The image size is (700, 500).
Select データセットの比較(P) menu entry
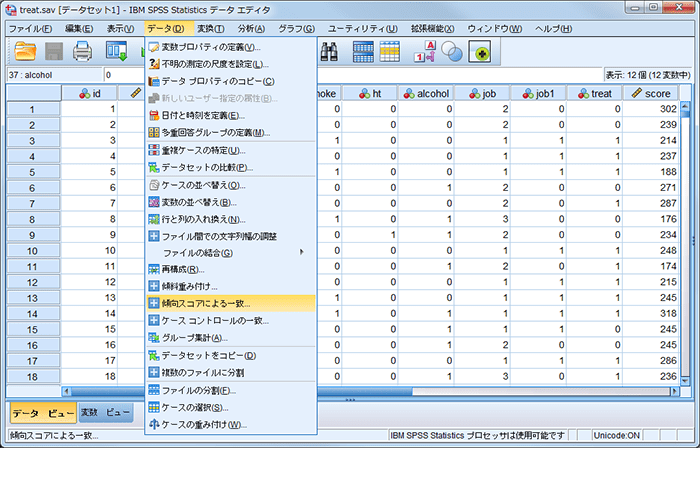(x=231, y=167)
